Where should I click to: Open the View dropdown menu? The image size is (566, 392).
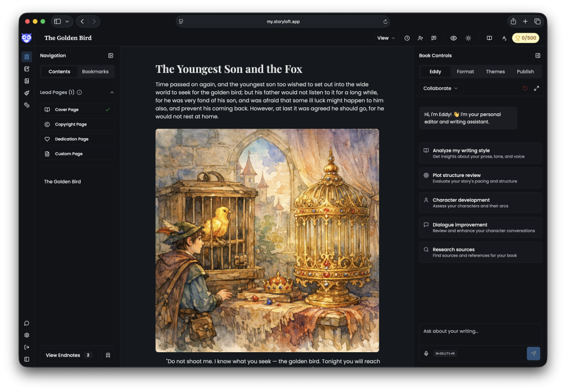[x=386, y=38]
